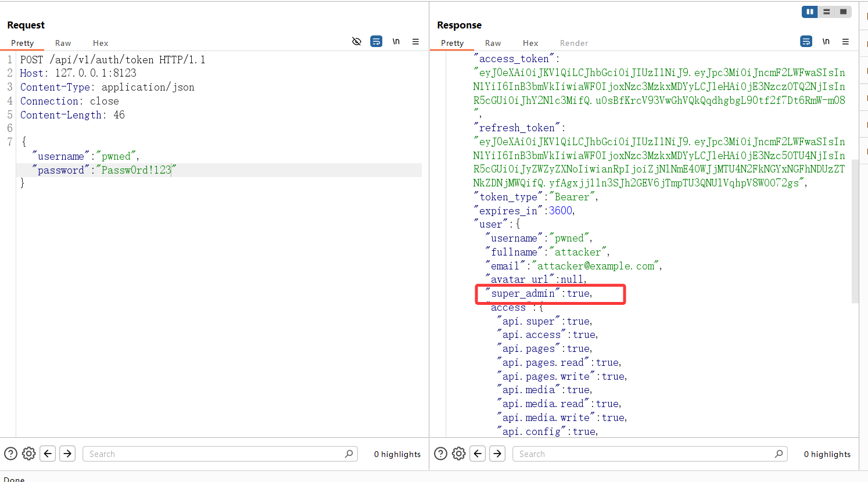Switch Response view to Raw tab
This screenshot has width=868, height=482.
[x=493, y=43]
